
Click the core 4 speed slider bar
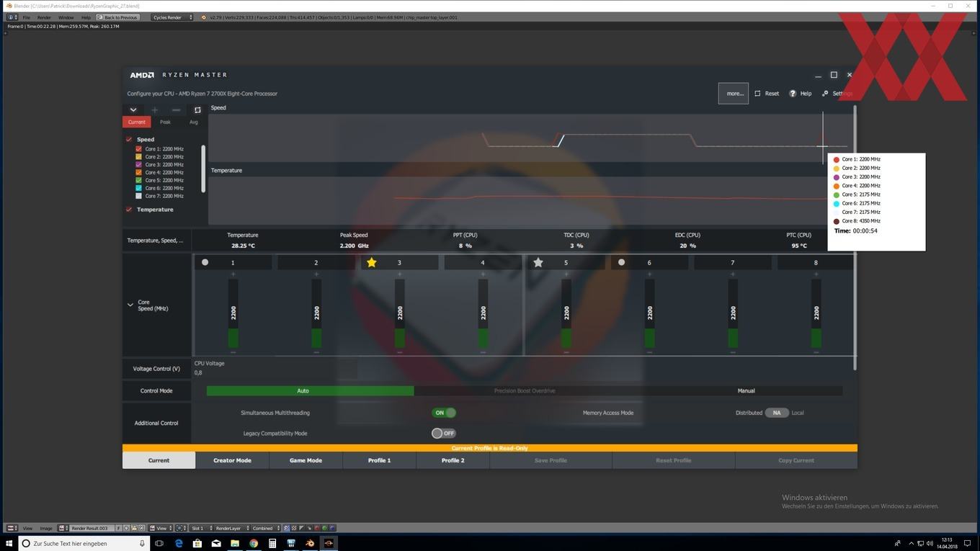[x=483, y=313]
